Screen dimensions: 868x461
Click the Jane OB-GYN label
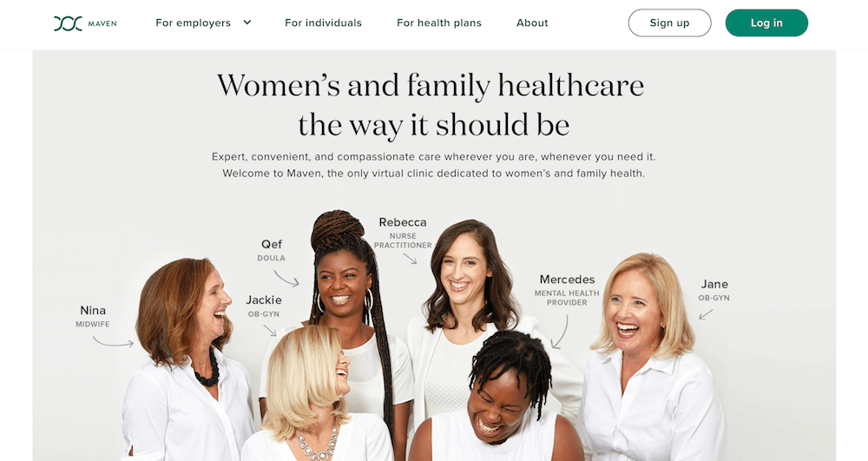tap(714, 290)
